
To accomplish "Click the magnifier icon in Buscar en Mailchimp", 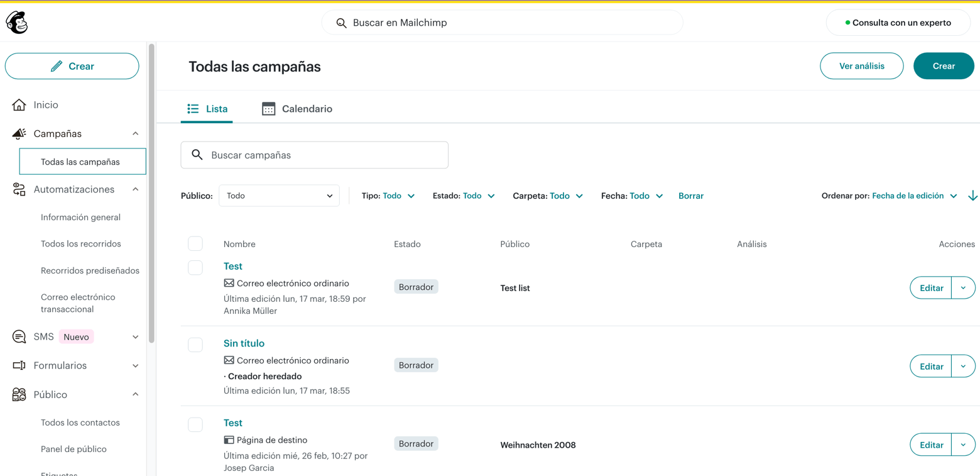I will click(x=341, y=23).
